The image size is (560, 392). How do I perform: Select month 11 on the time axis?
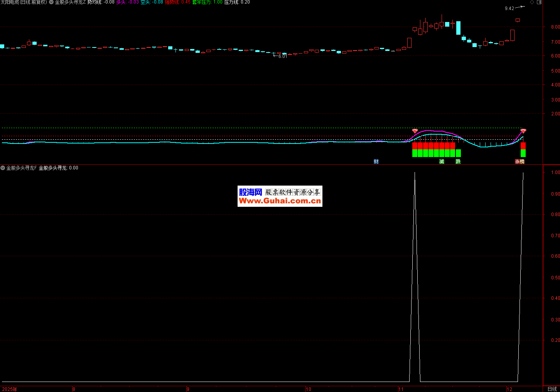point(401,389)
